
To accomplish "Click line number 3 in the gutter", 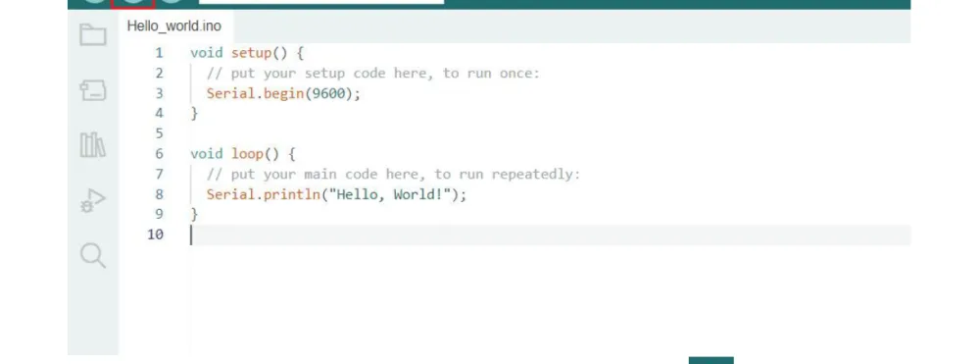I will [160, 94].
